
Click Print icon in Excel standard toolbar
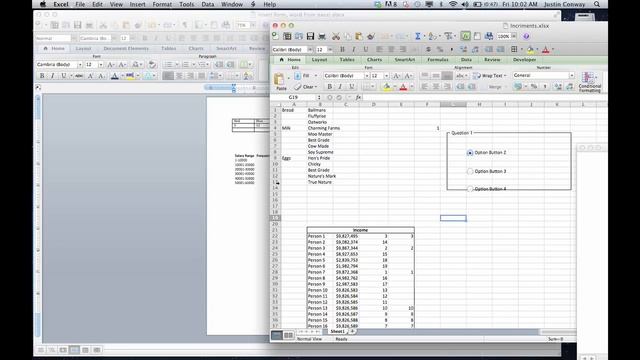click(322, 36)
